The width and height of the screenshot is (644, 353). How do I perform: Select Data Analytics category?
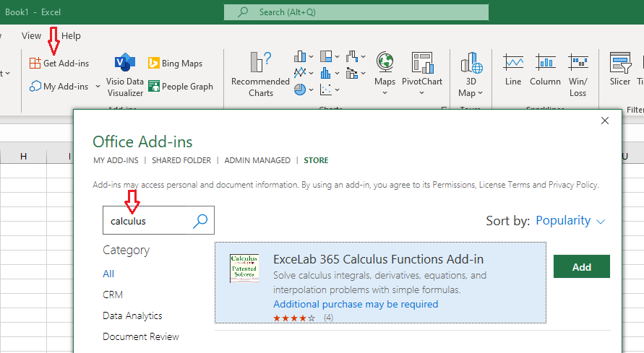(132, 315)
